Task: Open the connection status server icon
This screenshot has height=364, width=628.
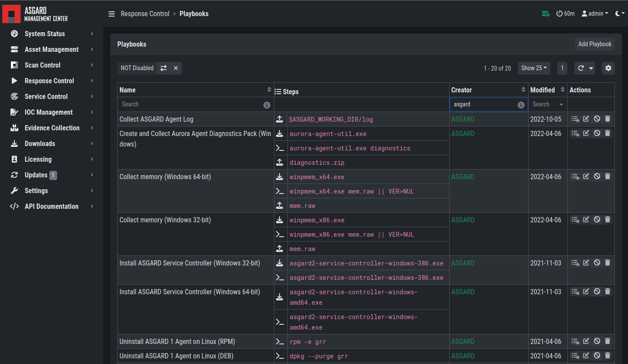Action: [546, 14]
